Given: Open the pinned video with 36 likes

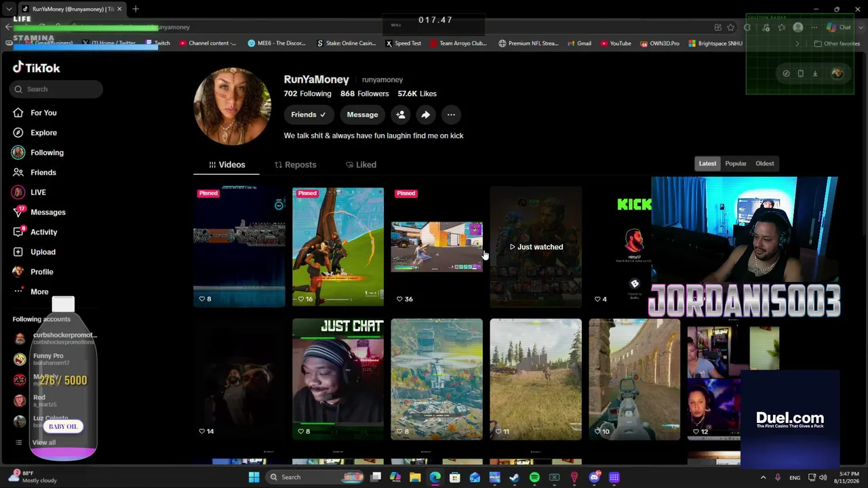Looking at the screenshot, I should (437, 247).
